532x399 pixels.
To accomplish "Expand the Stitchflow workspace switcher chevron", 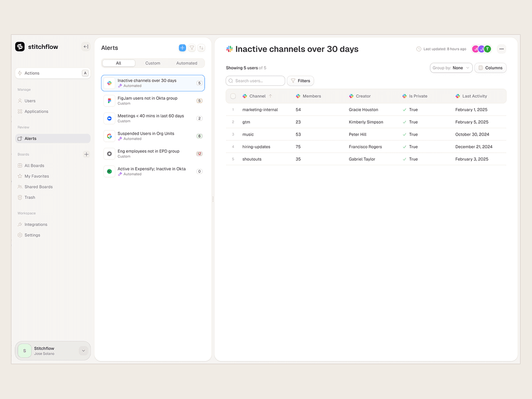I will tap(83, 351).
